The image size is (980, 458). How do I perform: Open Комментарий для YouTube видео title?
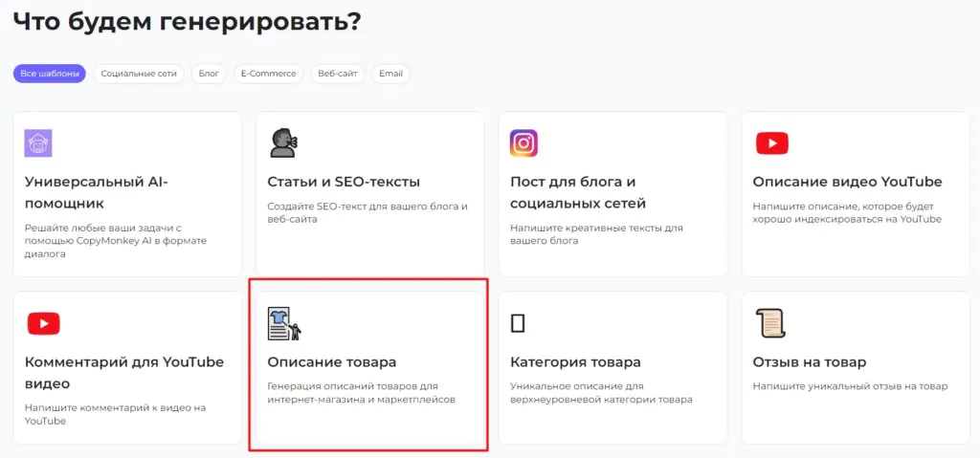(123, 372)
